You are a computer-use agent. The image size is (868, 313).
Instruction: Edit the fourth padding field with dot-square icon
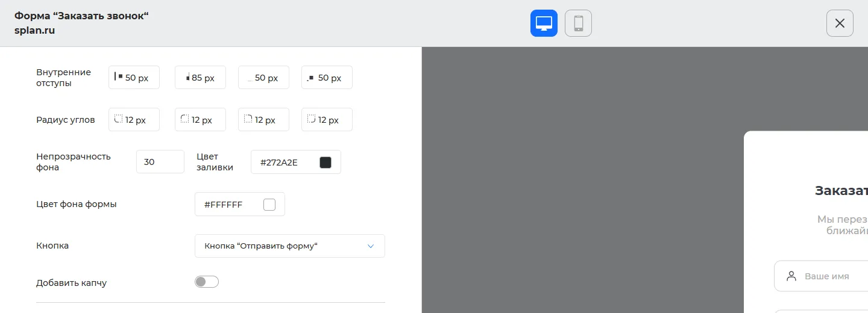point(327,78)
